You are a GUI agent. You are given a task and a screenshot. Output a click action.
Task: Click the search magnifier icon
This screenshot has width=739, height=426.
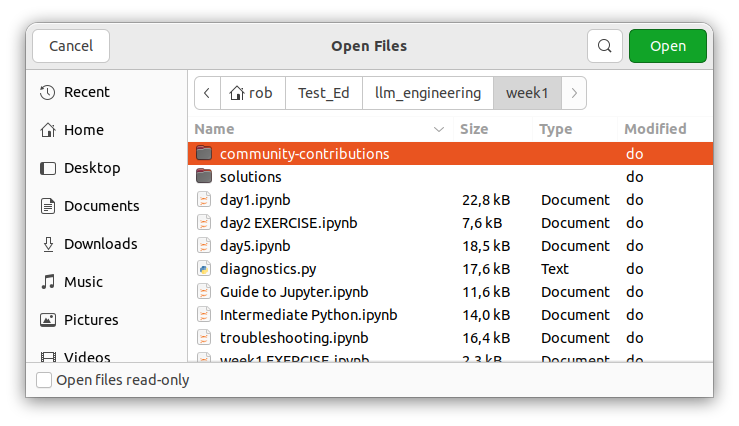(604, 46)
